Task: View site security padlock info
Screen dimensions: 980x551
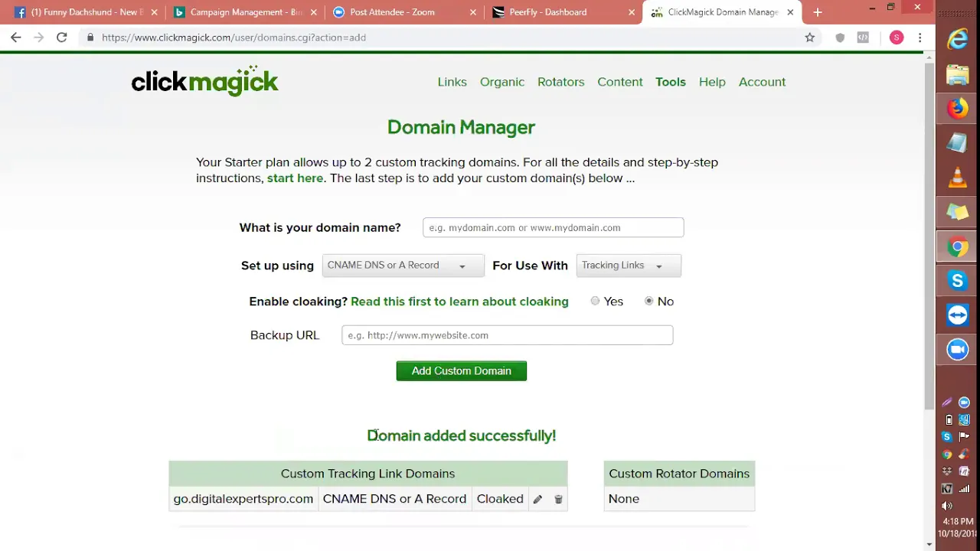Action: pyautogui.click(x=90, y=37)
